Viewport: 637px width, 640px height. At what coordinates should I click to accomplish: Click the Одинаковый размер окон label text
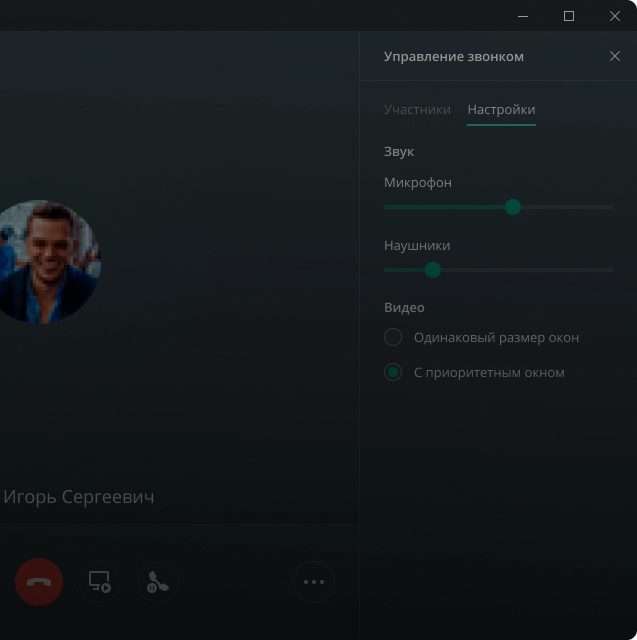tap(496, 337)
